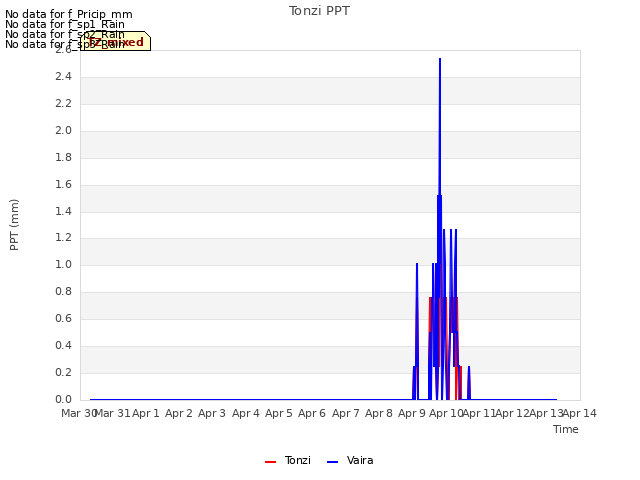Click the blue Vaira legend swatch

tap(333, 462)
